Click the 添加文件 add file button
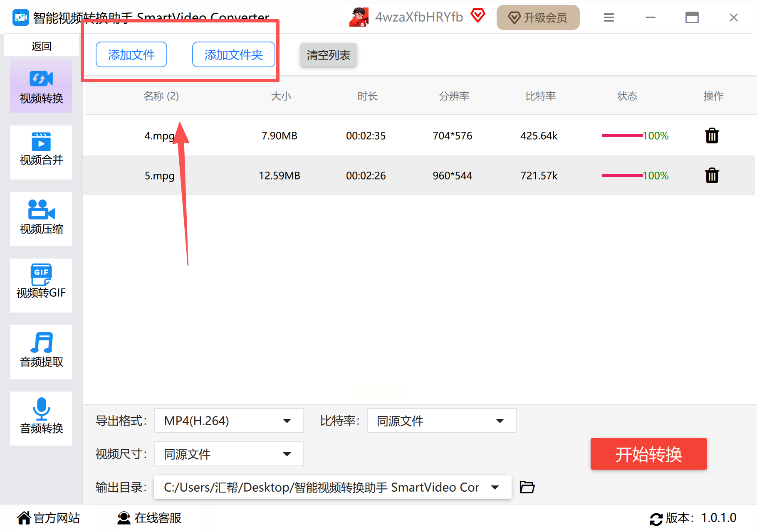This screenshot has height=532, width=757. 131,54
